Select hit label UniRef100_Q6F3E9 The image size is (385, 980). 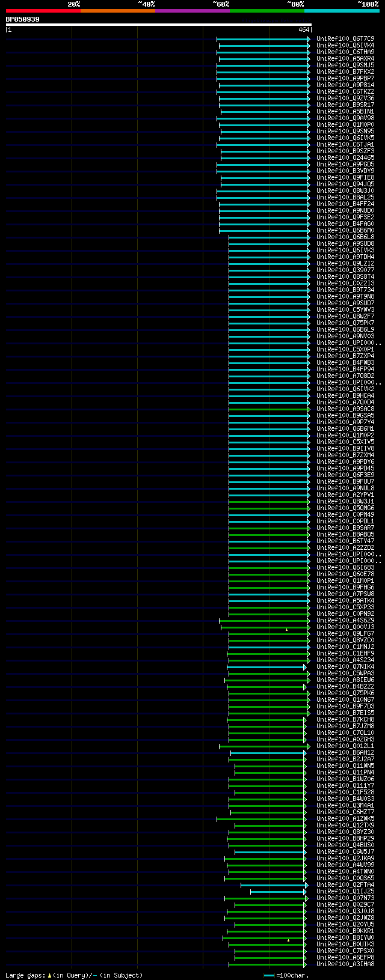[x=345, y=475]
